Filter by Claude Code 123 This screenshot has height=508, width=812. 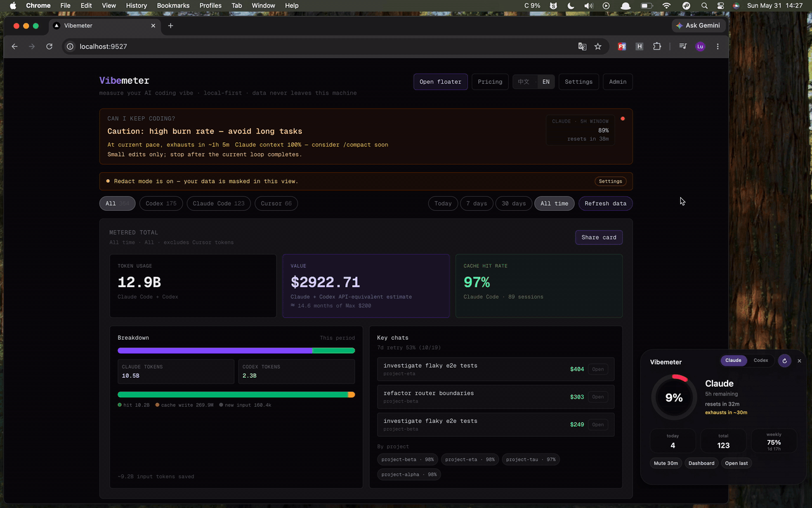[x=218, y=203]
